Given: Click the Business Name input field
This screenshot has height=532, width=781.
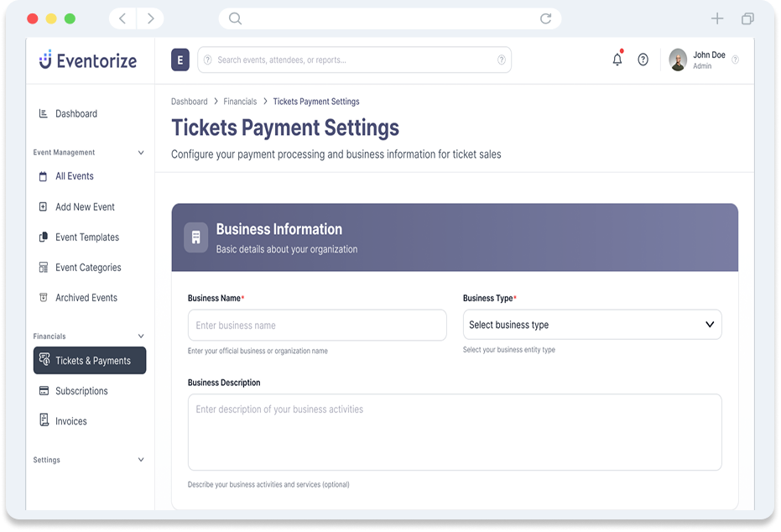Looking at the screenshot, I should pyautogui.click(x=317, y=326).
